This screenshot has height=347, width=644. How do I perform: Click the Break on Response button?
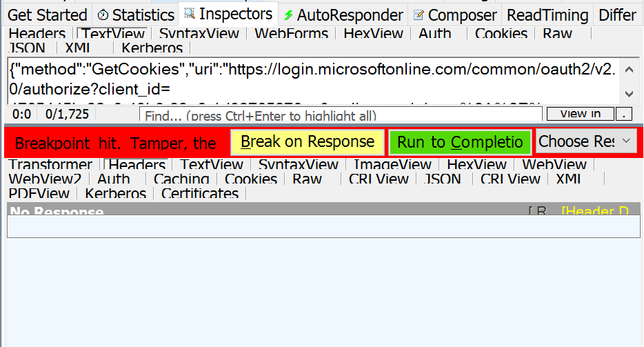click(x=308, y=142)
